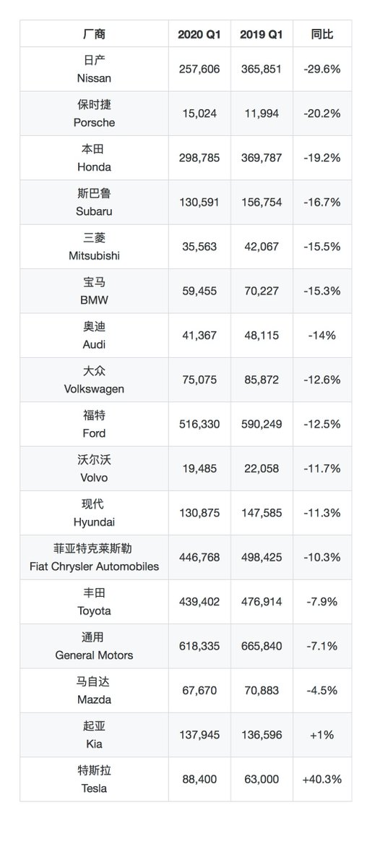Click the Hyundai manufacturer cell
380x868 pixels.
pyautogui.click(x=94, y=513)
